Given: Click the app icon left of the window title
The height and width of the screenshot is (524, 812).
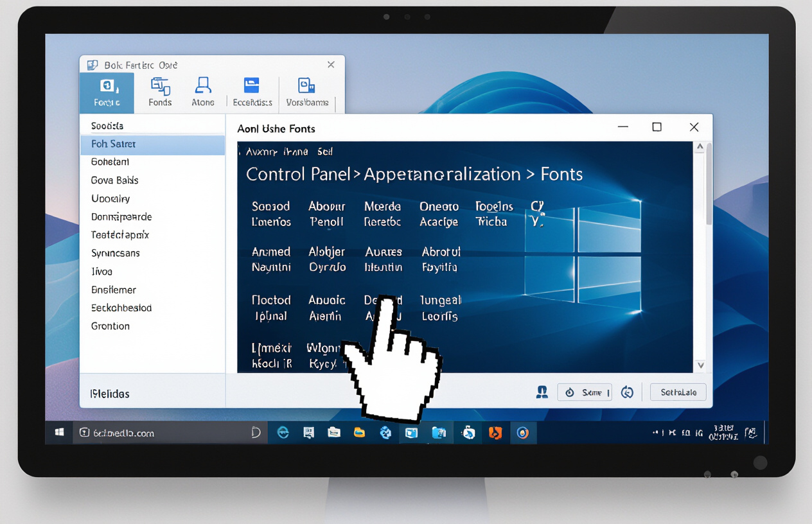Looking at the screenshot, I should coord(93,65).
